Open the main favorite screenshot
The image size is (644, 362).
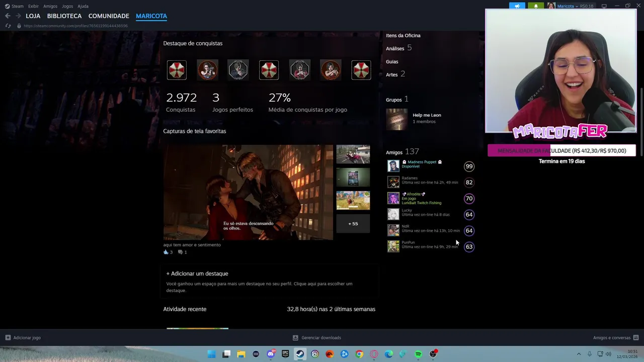248,192
